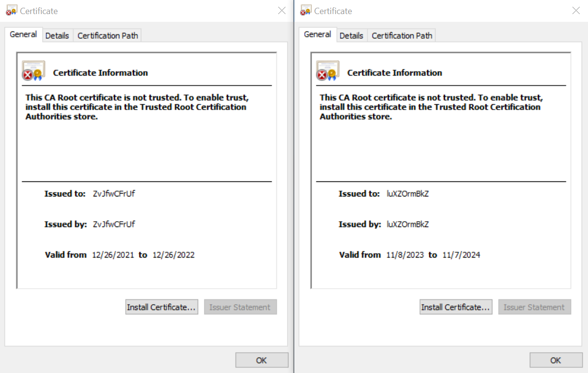Viewport: 588px width, 373px height.
Task: Click certificate icon in left window title bar
Action: (12, 10)
